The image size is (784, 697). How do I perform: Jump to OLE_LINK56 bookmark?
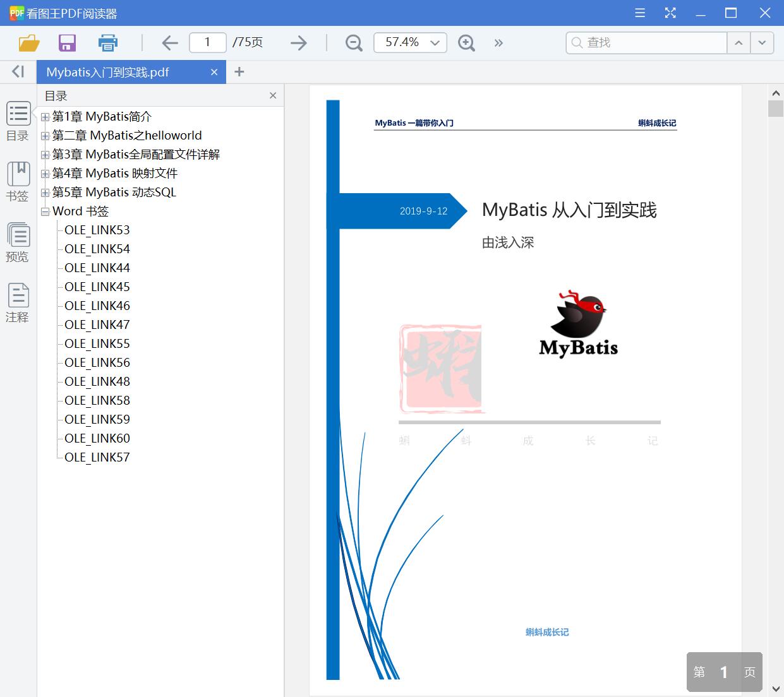click(x=97, y=363)
